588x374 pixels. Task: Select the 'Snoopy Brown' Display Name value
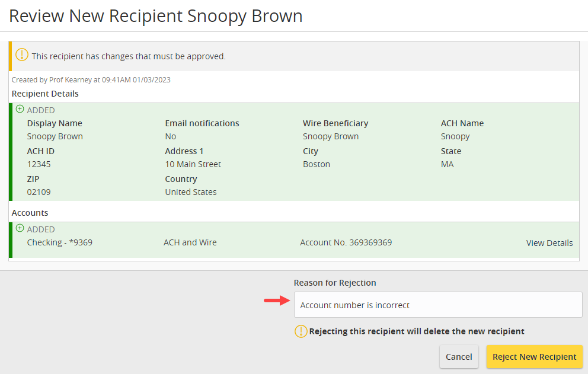pyautogui.click(x=55, y=136)
